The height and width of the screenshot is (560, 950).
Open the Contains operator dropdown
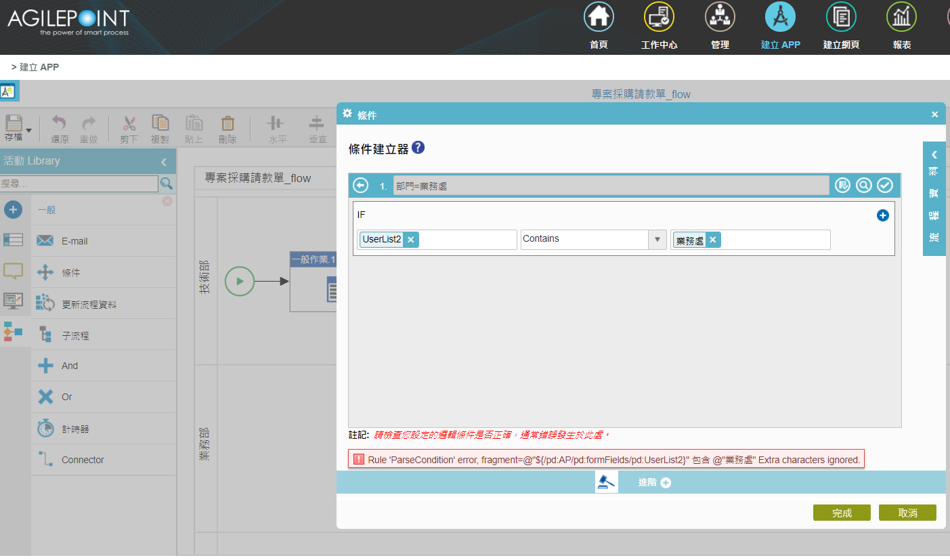[657, 240]
